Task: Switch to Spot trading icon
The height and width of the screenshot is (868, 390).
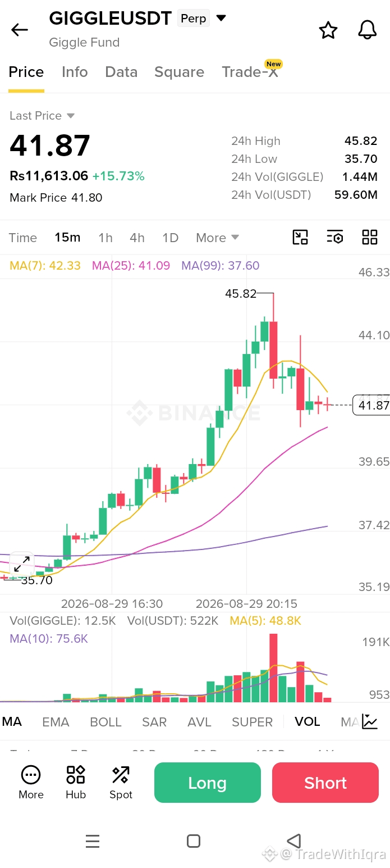Action: click(121, 783)
